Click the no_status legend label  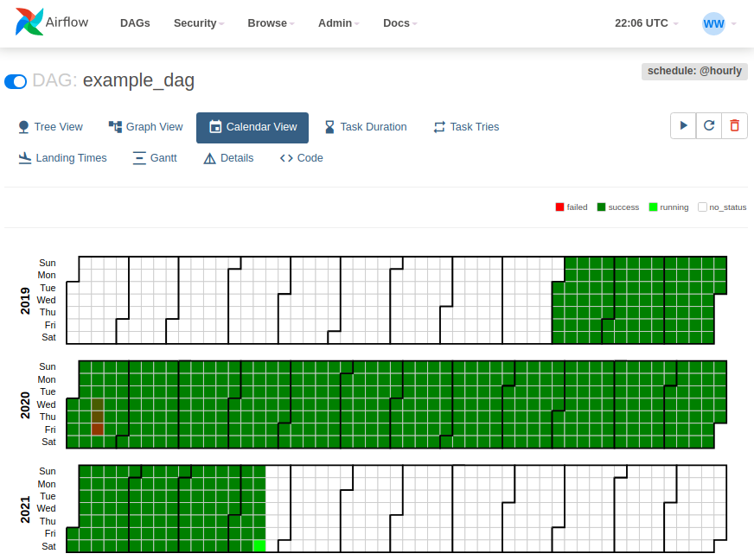point(728,207)
